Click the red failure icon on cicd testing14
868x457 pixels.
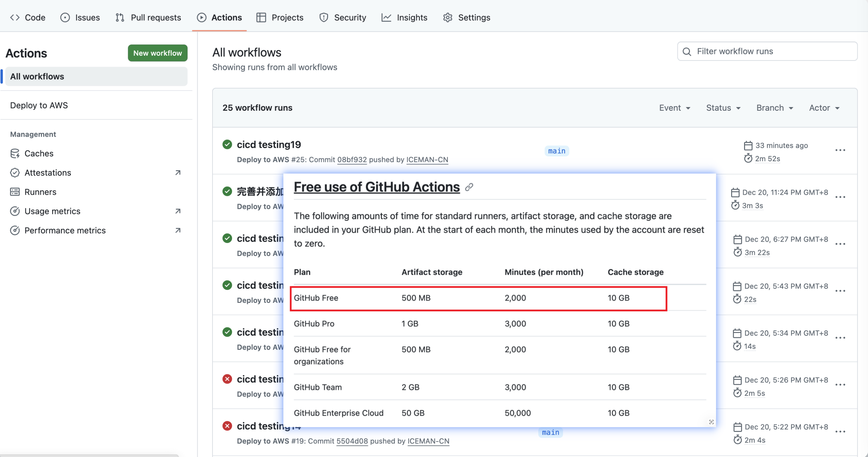click(227, 426)
